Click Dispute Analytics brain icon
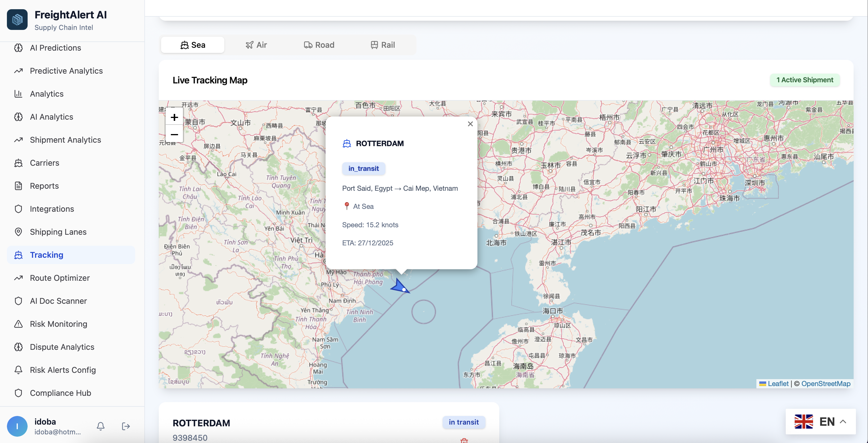The width and height of the screenshot is (868, 443). pos(18,347)
